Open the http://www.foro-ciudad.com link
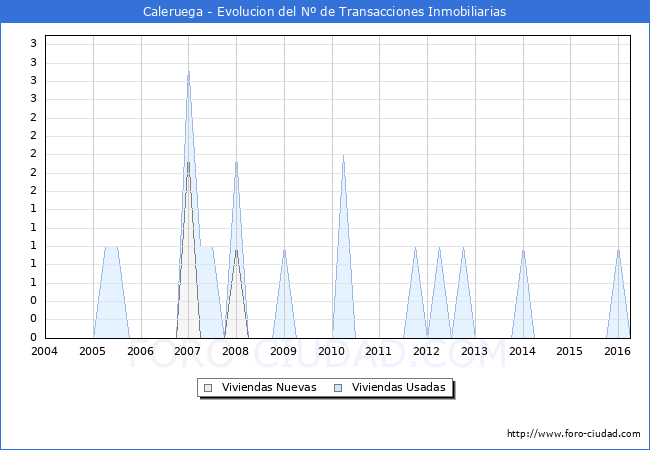This screenshot has height=450, width=650. [574, 434]
